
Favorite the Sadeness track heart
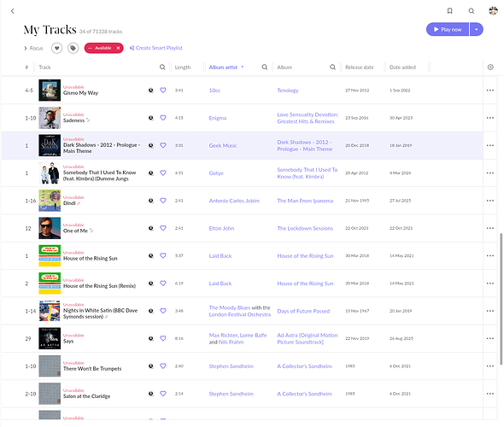(163, 118)
